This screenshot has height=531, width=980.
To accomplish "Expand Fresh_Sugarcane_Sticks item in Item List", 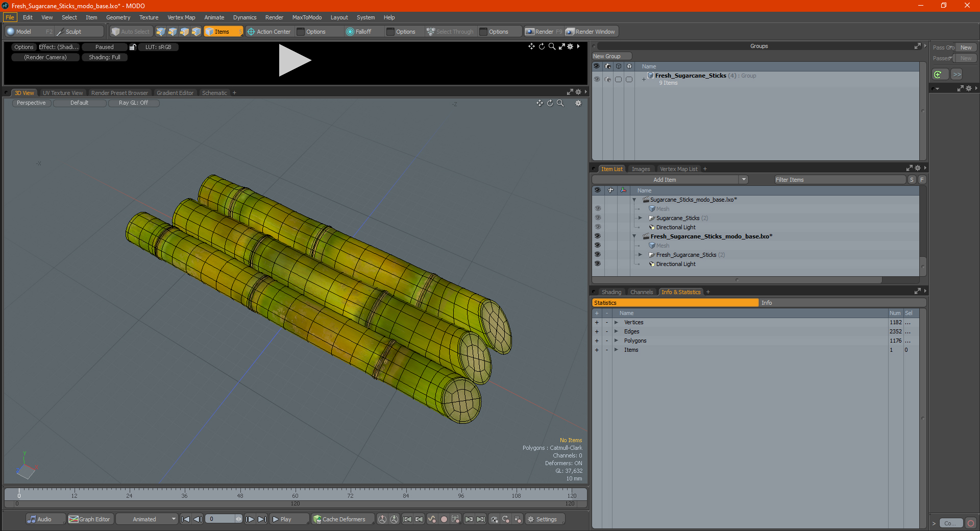I will (x=640, y=255).
